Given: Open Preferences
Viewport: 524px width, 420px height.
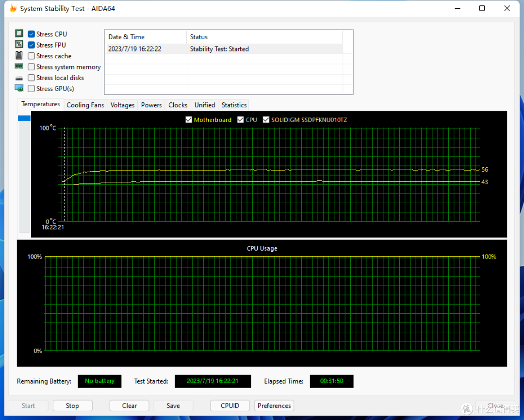Looking at the screenshot, I should pos(274,405).
